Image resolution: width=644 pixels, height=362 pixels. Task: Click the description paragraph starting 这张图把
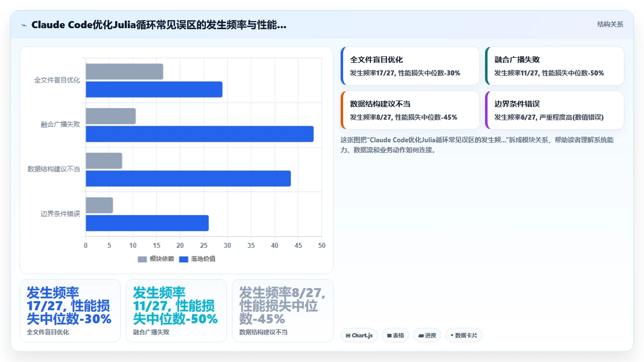pyautogui.click(x=477, y=145)
